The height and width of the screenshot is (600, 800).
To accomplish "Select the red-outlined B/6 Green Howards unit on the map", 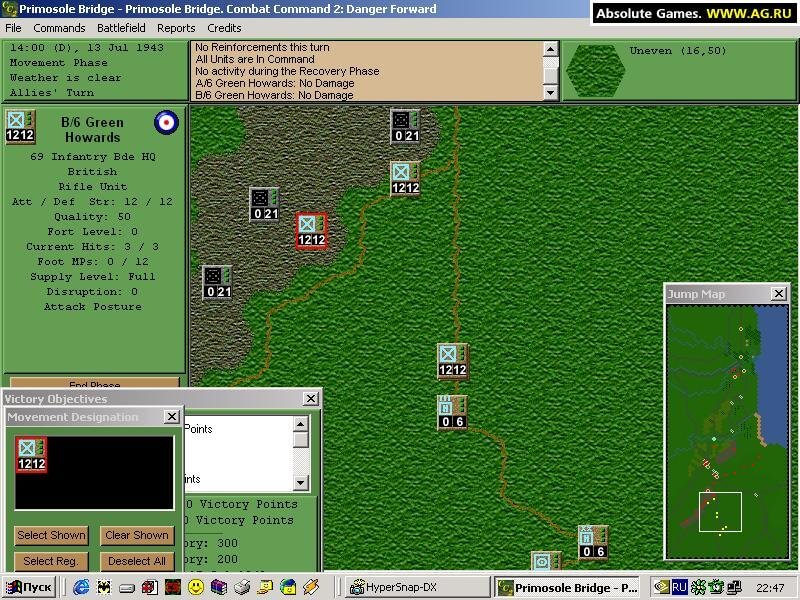I will coord(311,231).
